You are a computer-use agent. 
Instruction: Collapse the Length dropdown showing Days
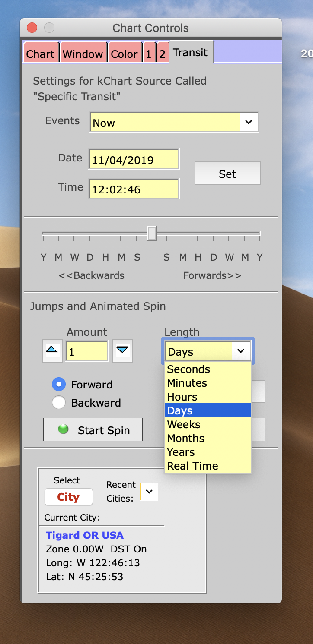click(241, 351)
